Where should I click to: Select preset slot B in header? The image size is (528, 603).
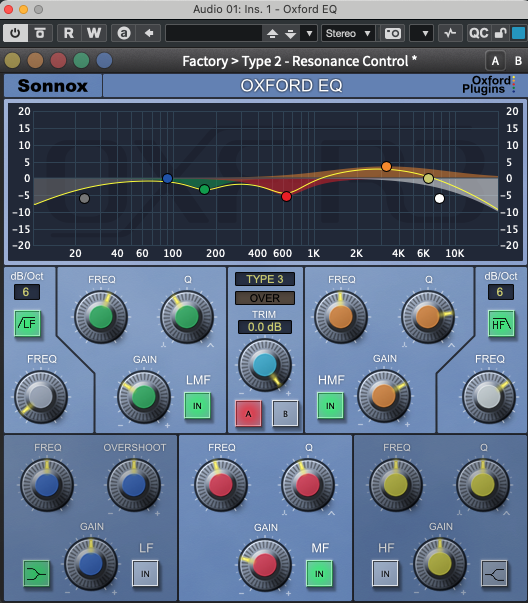click(518, 61)
